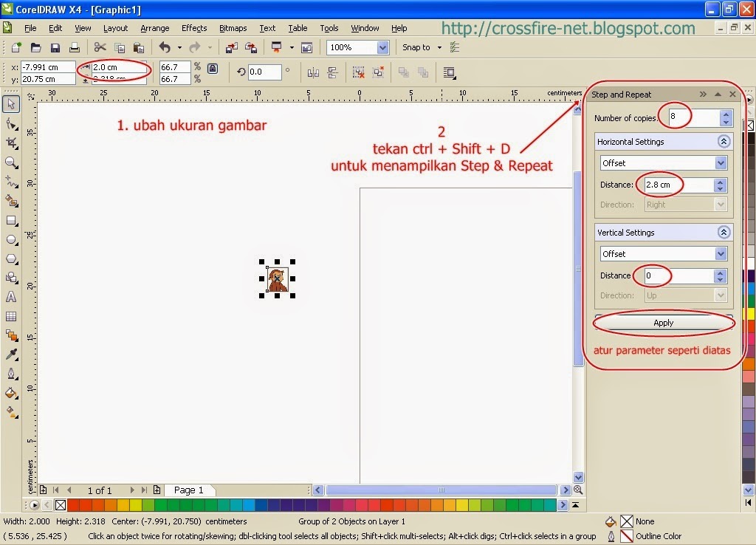The width and height of the screenshot is (756, 545).
Task: Select the Eyedropper tool
Action: coord(11,354)
